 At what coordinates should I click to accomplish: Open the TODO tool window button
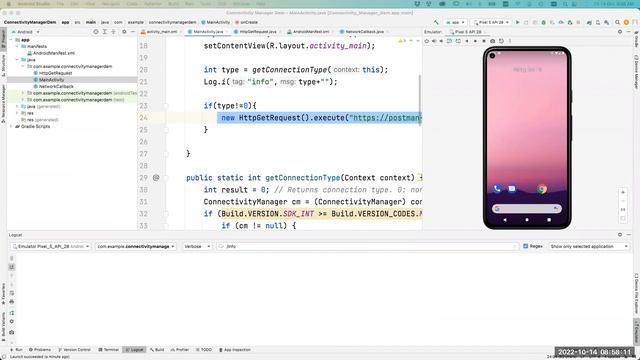click(204, 350)
